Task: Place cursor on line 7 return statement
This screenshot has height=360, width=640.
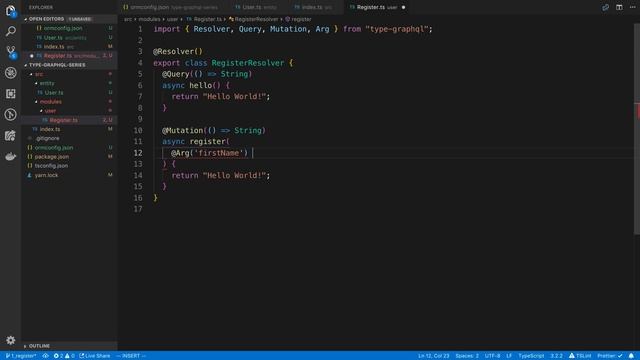Action: pos(221,97)
